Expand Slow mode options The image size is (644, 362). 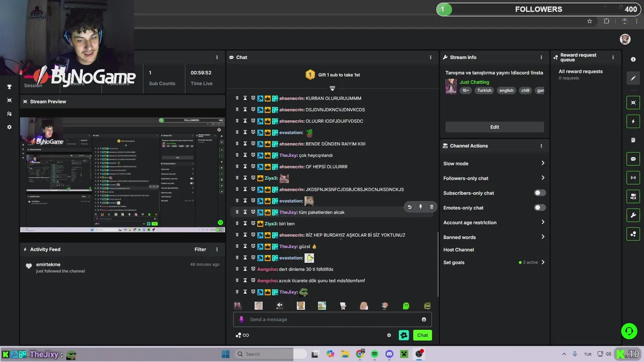tap(542, 163)
